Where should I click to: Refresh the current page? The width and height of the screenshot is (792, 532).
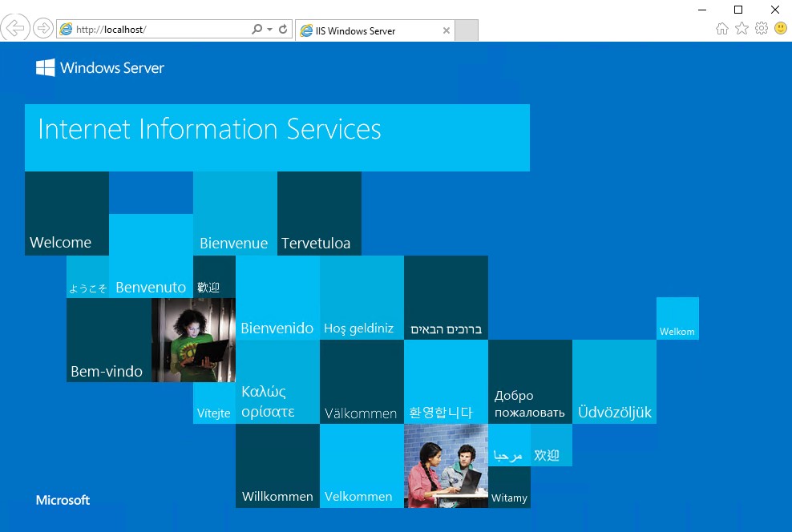(282, 29)
